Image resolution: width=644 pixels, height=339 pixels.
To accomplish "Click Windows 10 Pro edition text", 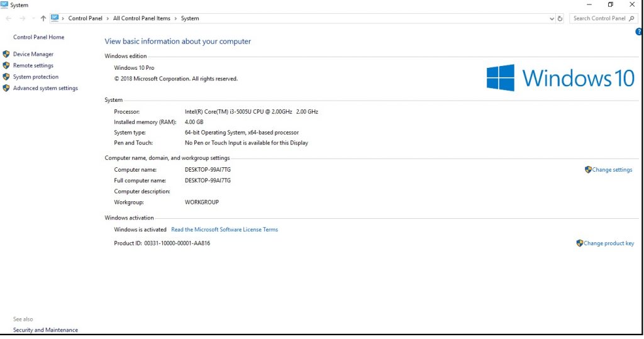I will tap(134, 68).
